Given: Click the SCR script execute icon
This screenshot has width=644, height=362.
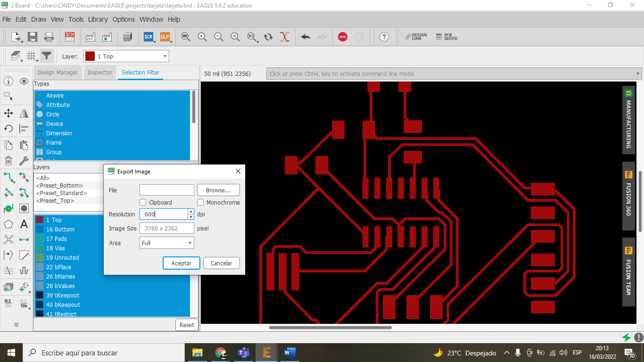Looking at the screenshot, I should click(x=149, y=37).
